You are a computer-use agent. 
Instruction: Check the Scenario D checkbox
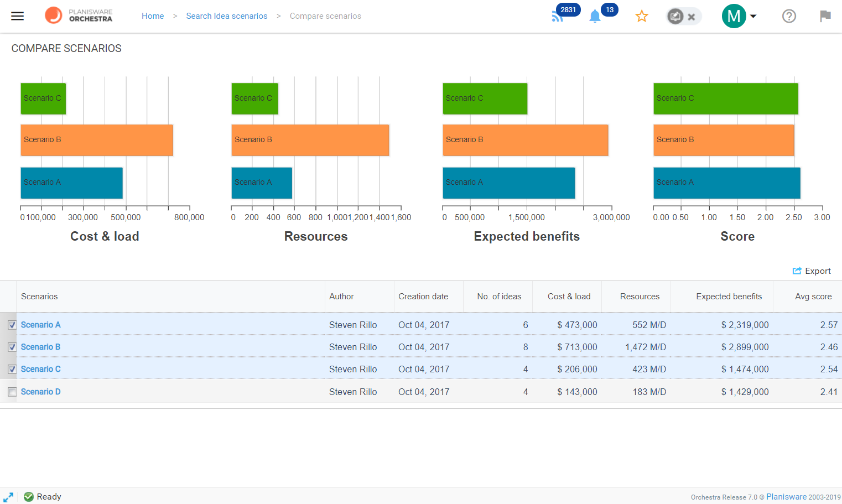12,392
